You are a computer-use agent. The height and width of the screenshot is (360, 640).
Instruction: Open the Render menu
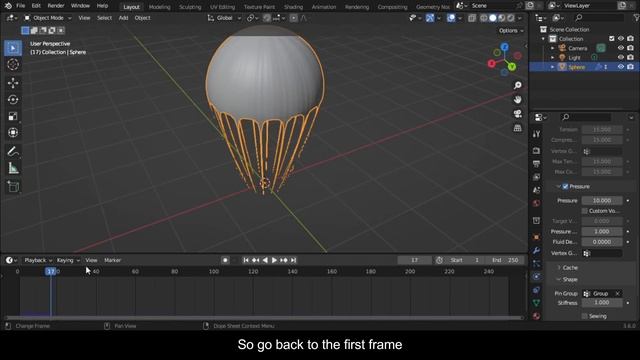point(56,6)
